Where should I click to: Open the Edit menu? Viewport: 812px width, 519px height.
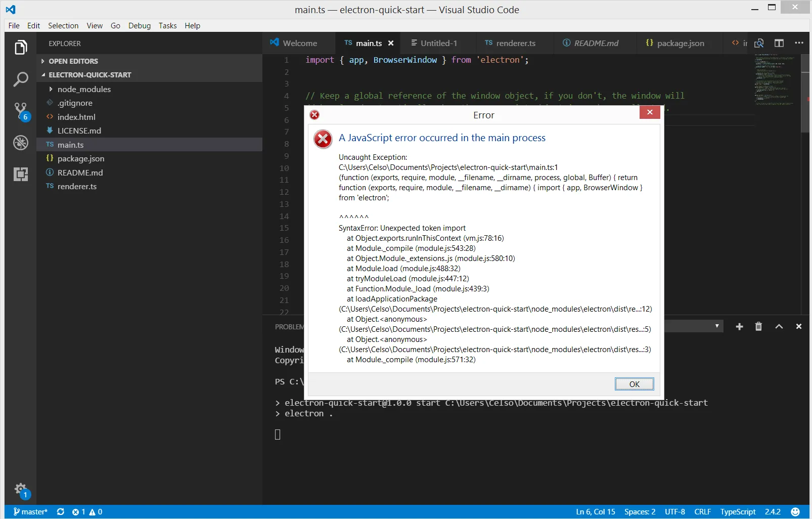pyautogui.click(x=33, y=26)
